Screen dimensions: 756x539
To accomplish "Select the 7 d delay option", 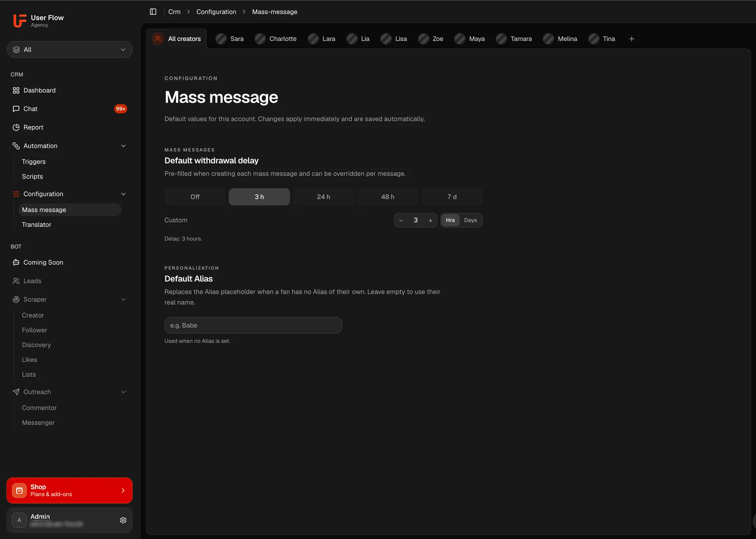I will coord(452,197).
